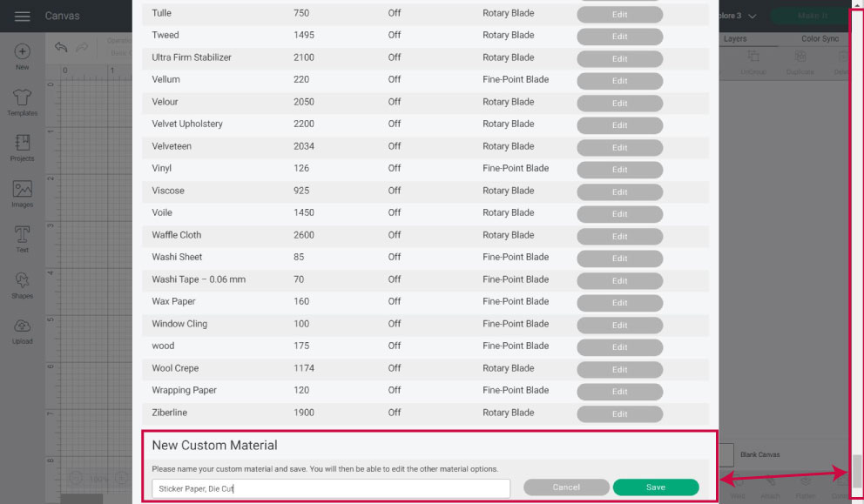This screenshot has width=864, height=504.
Task: Click Edit button for Wool Crepe
Action: [619, 369]
